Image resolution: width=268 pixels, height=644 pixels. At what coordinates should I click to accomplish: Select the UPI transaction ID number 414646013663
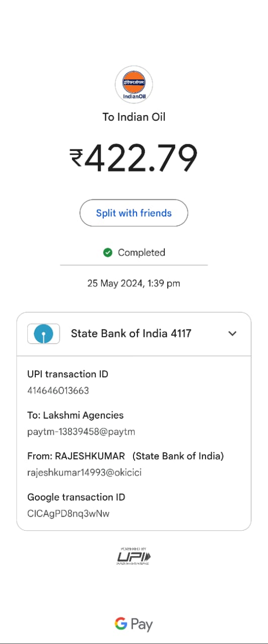pos(58,390)
